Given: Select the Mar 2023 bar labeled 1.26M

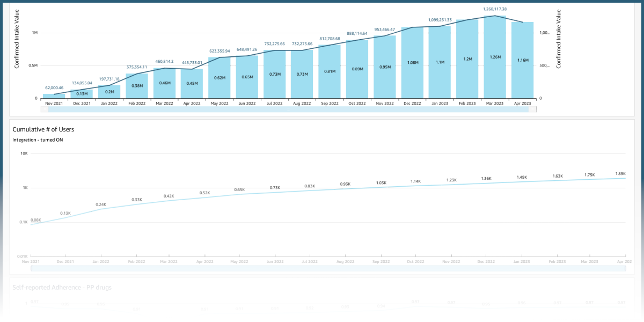Looking at the screenshot, I should (495, 57).
